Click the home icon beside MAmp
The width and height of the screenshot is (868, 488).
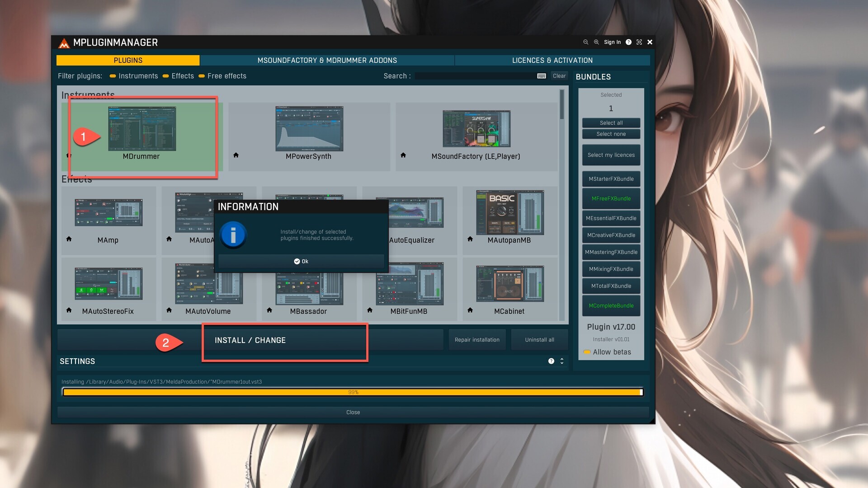(x=69, y=239)
